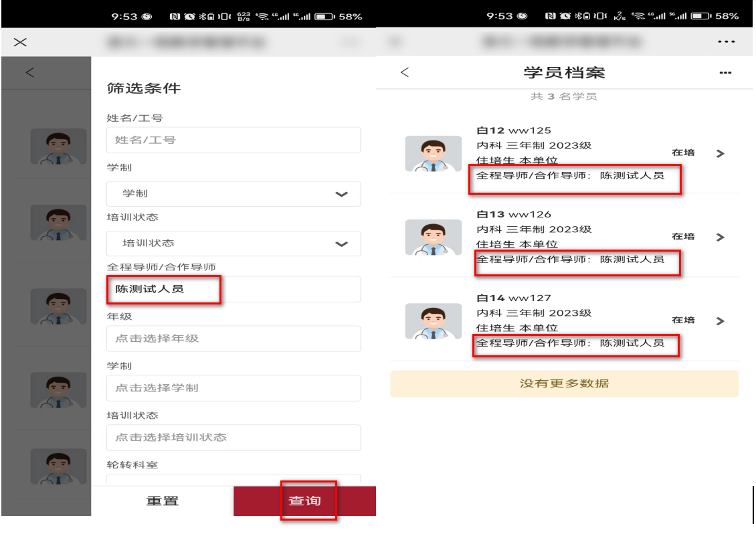The image size is (756, 536).
Task: Open three-dot menu in top browser bar
Action: [x=726, y=42]
